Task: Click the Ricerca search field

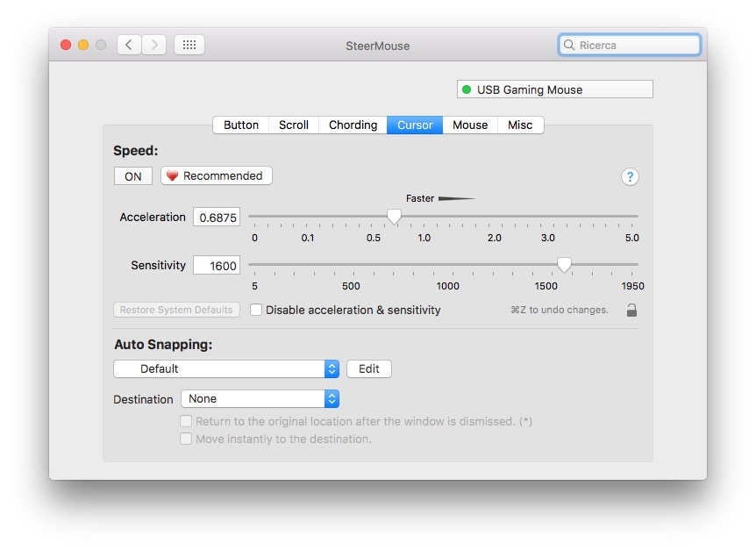Action: (x=629, y=45)
